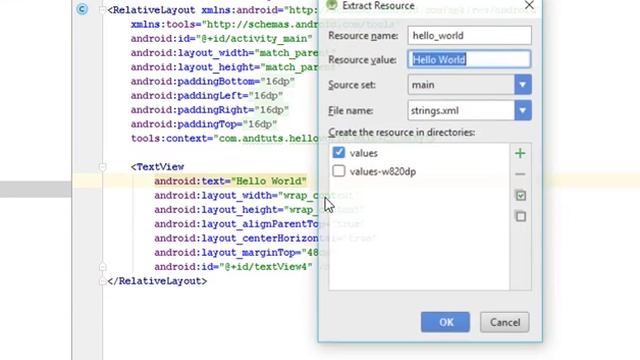Open the File name dropdown arrow

[x=523, y=111]
